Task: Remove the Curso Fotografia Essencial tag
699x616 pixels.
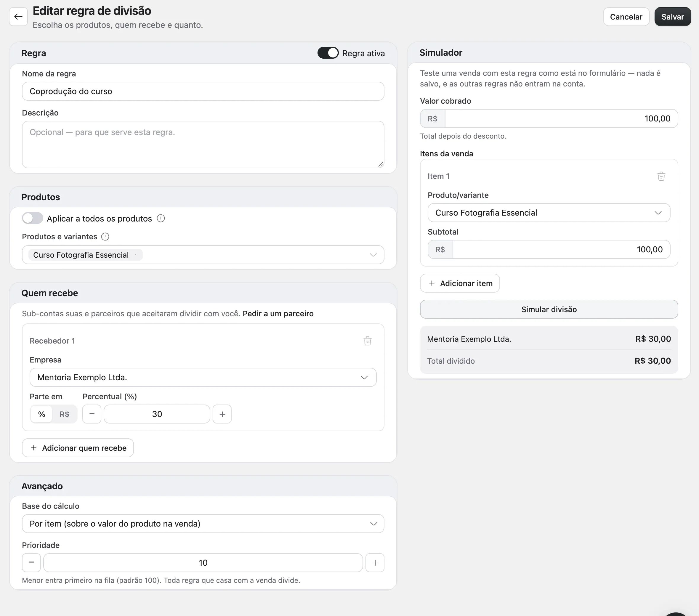Action: [136, 255]
